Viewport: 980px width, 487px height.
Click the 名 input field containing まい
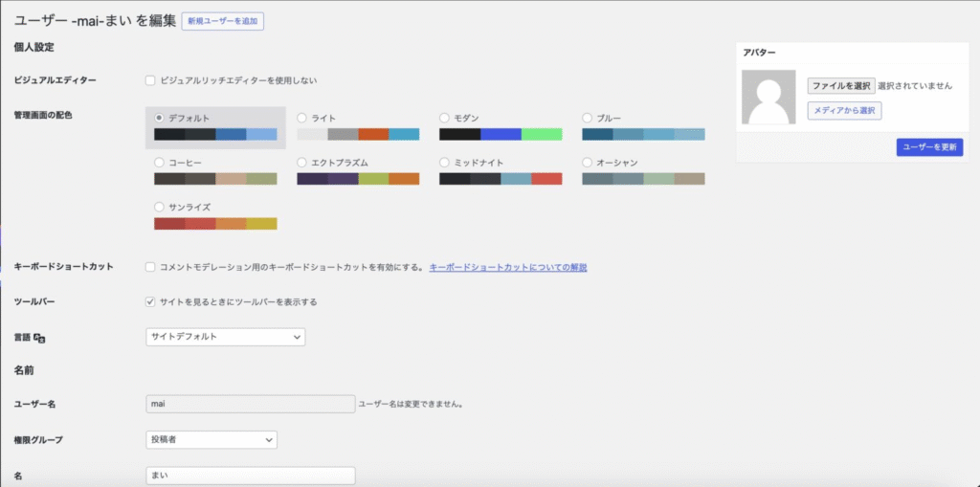250,476
